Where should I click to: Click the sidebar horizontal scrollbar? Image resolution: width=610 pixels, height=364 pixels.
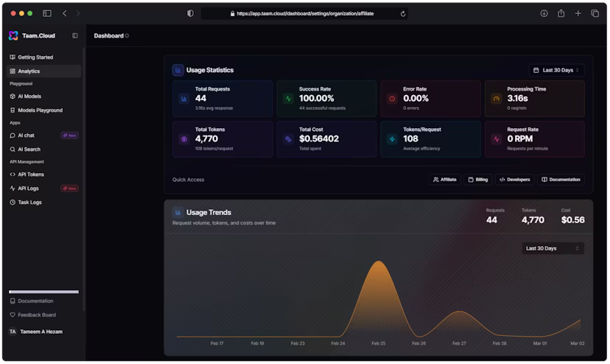point(43,292)
